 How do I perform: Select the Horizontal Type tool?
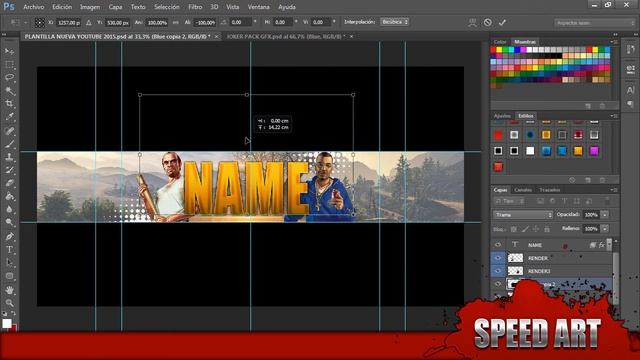[x=9, y=249]
